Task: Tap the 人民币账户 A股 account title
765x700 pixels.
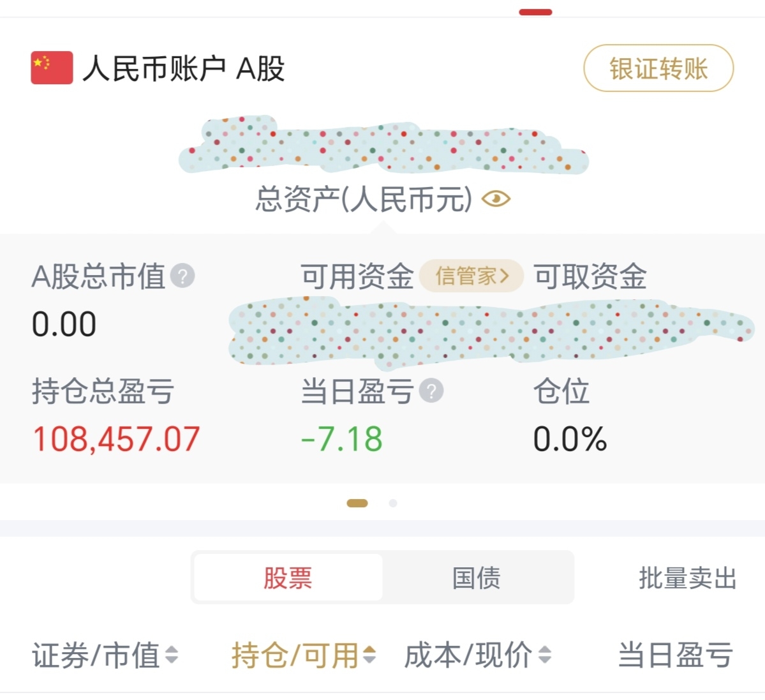Action: click(x=184, y=68)
